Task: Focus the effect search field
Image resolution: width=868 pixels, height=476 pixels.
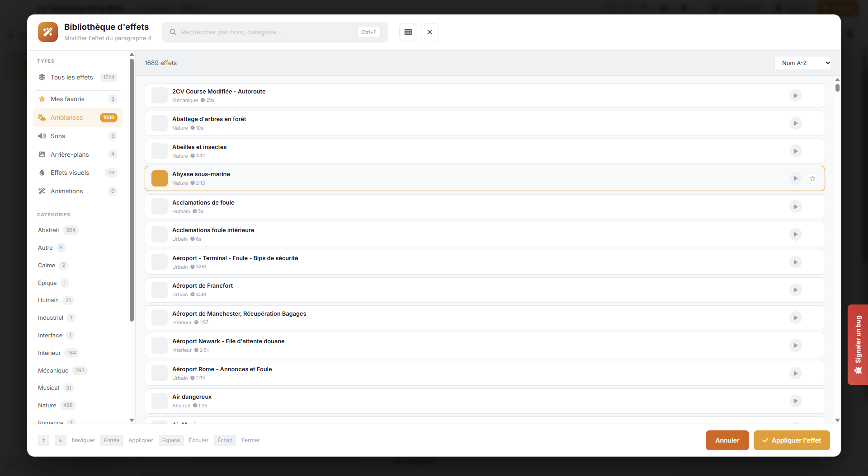Action: [x=267, y=32]
